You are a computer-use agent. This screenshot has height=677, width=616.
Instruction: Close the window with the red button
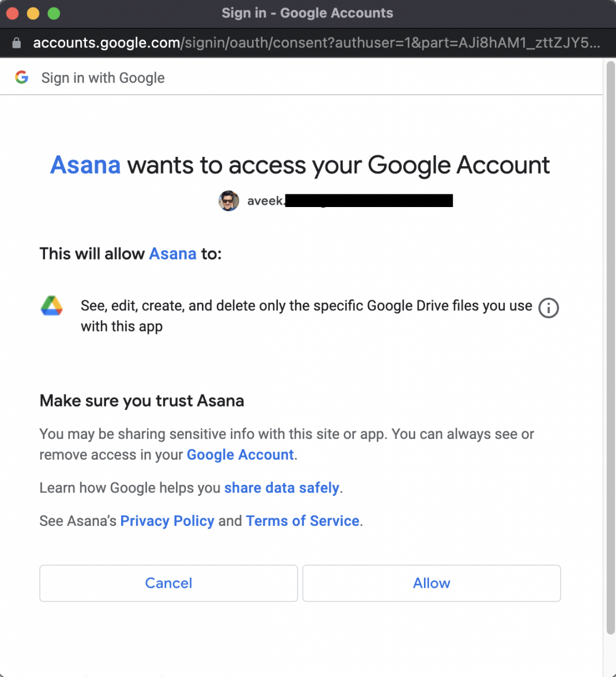tap(13, 13)
